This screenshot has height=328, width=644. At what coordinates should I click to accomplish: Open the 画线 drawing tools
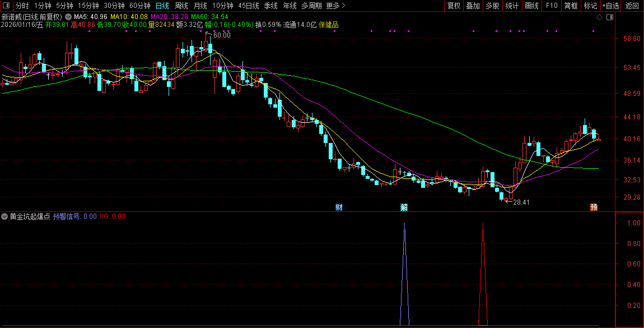pyautogui.click(x=531, y=6)
